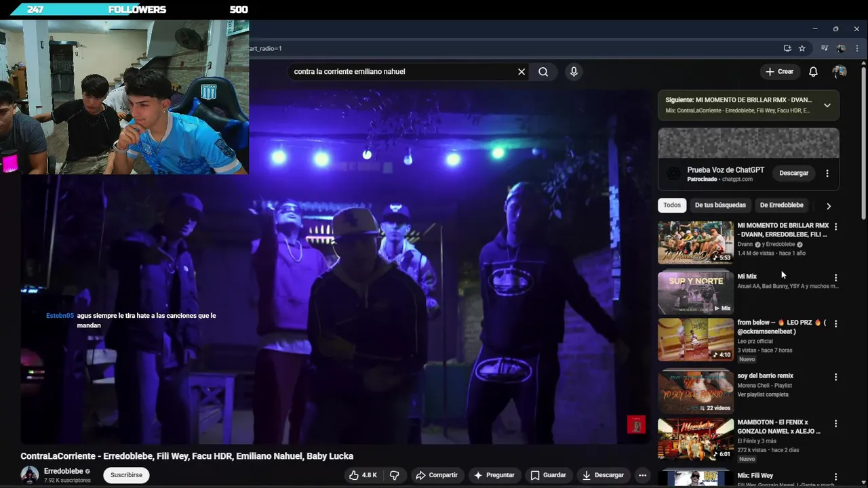868x488 pixels.
Task: Select the De tus búsquedas chip
Action: (720, 205)
